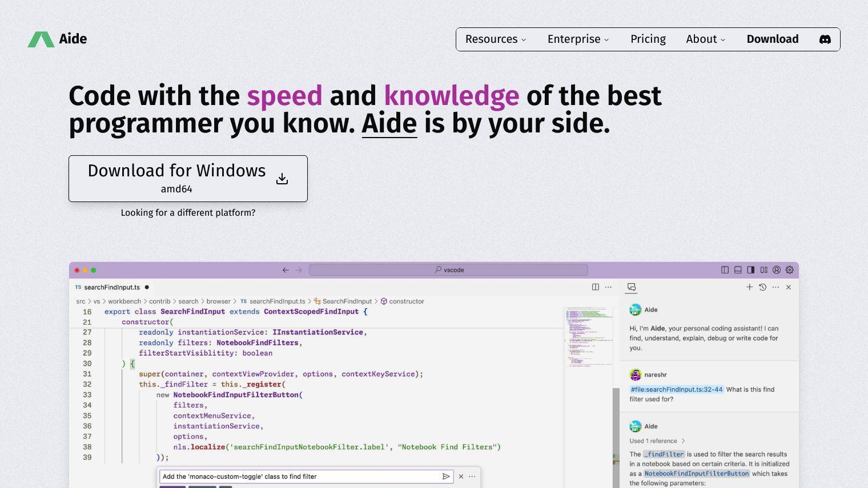Open the settings gear icon

coord(790,270)
